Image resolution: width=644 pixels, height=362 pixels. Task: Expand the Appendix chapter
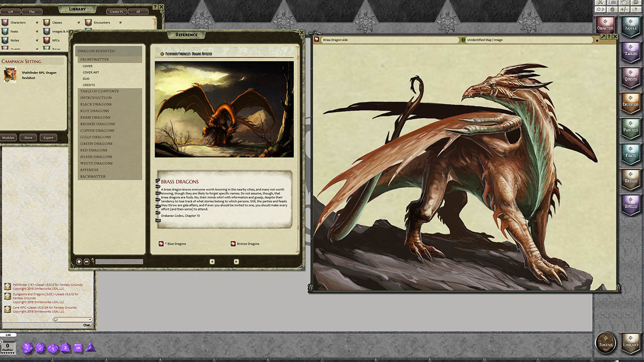[x=110, y=170]
